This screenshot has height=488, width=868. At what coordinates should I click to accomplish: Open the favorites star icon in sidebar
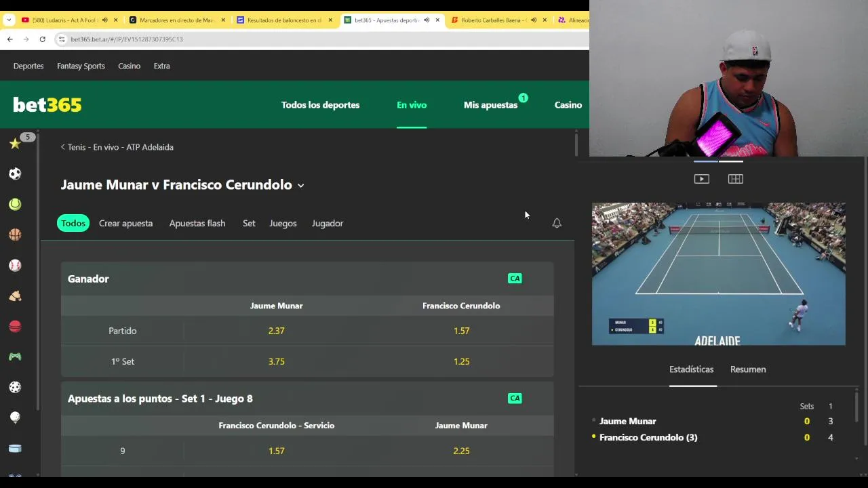tap(15, 144)
